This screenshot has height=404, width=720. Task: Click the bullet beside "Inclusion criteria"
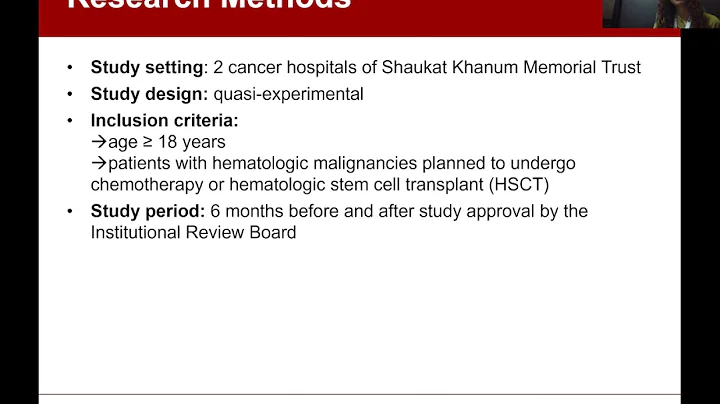pyautogui.click(x=69, y=122)
